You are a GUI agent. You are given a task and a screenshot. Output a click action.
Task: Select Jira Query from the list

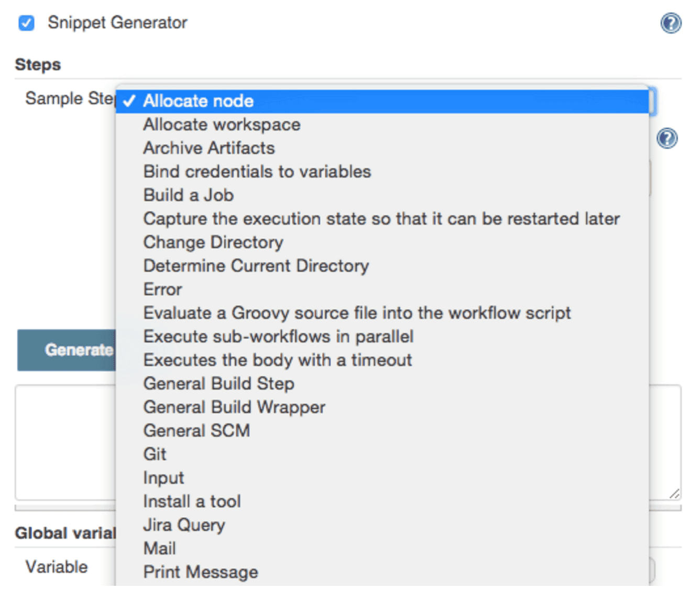point(184,525)
